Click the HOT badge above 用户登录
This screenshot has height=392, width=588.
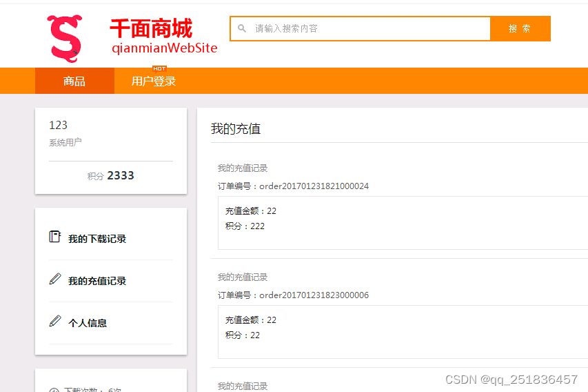159,68
